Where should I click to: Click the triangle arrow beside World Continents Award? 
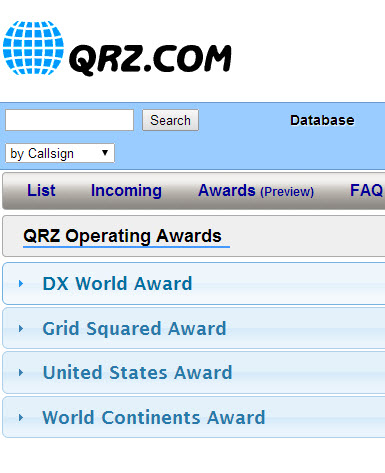point(21,417)
